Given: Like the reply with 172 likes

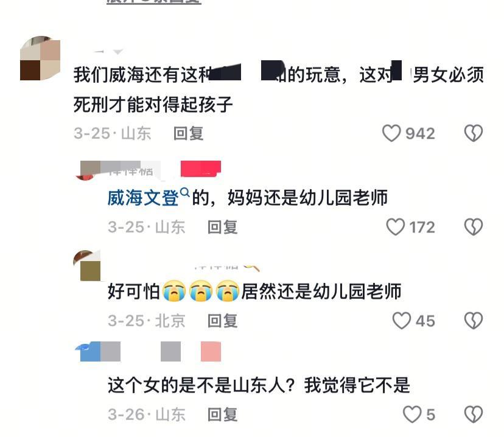Looking at the screenshot, I should click(x=396, y=227).
